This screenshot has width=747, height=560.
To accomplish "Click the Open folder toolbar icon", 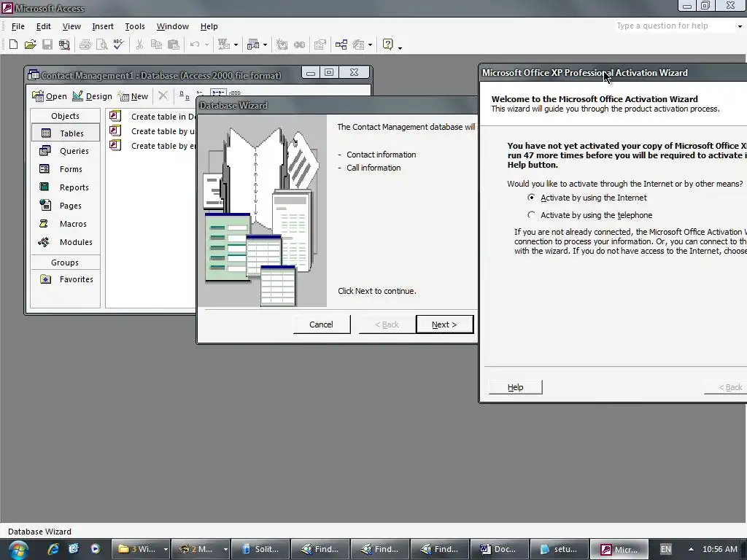I will (30, 44).
